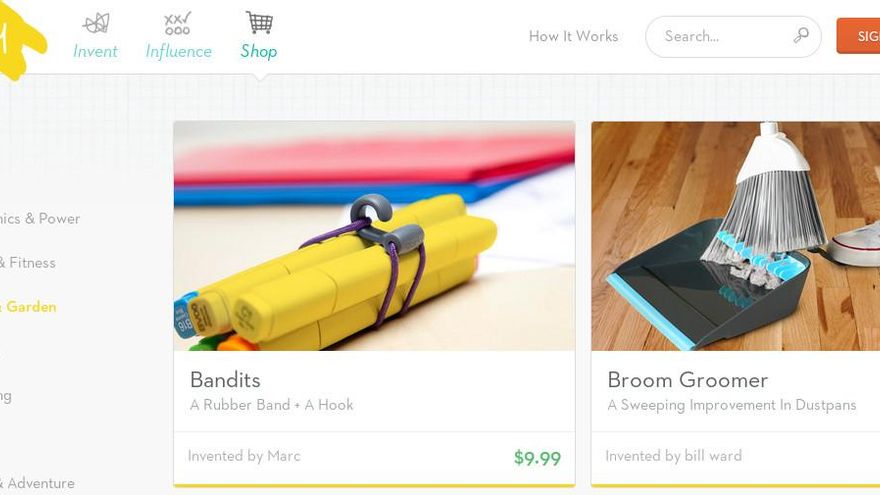The image size is (880, 495).
Task: Open the Bandits product photo
Action: click(374, 236)
